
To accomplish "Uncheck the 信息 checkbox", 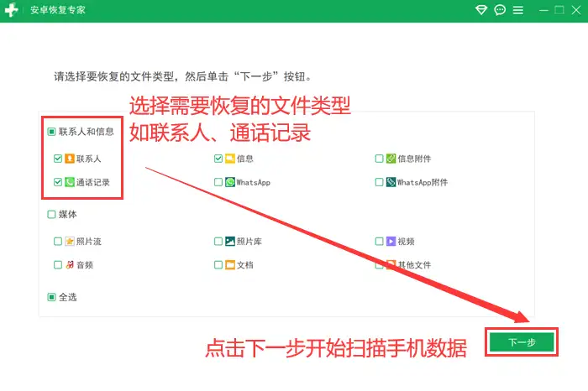I will click(x=218, y=159).
